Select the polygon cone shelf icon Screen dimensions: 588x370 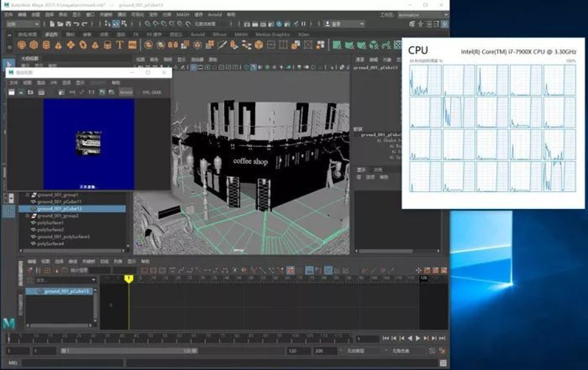click(x=58, y=45)
